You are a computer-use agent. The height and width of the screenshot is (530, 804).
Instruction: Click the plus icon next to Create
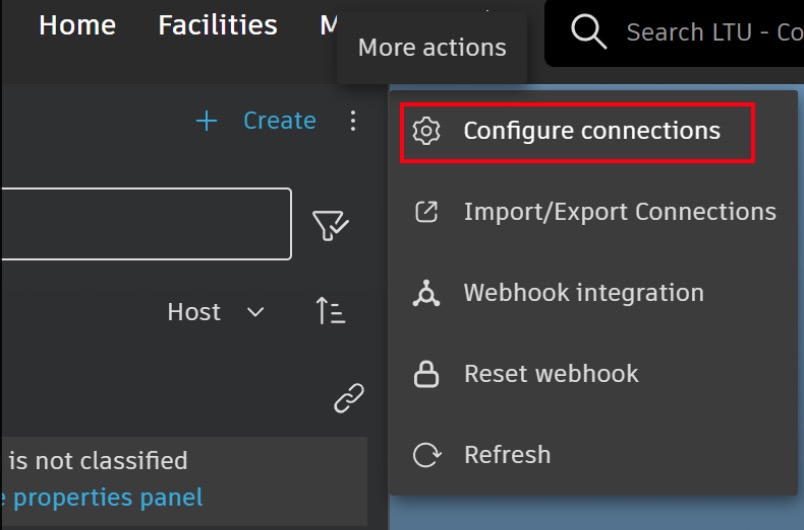click(x=207, y=121)
